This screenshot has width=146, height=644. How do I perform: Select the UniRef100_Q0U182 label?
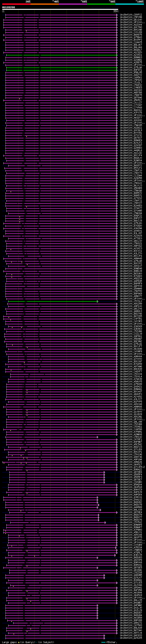click(131, 120)
